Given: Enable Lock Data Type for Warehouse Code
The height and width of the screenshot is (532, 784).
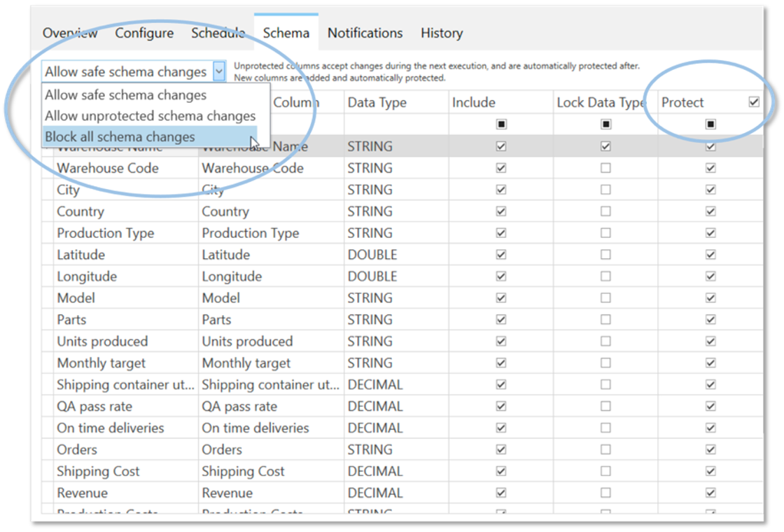Looking at the screenshot, I should click(x=605, y=168).
